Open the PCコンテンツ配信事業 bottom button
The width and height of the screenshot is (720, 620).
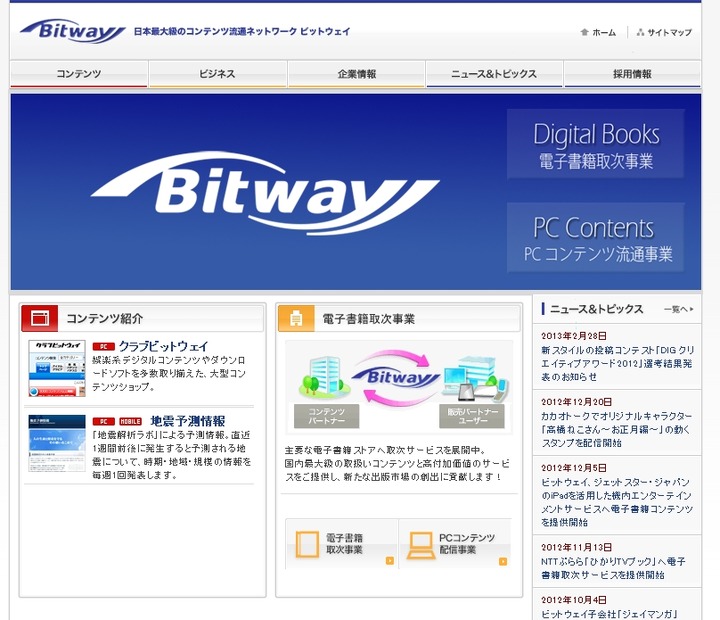(455, 544)
